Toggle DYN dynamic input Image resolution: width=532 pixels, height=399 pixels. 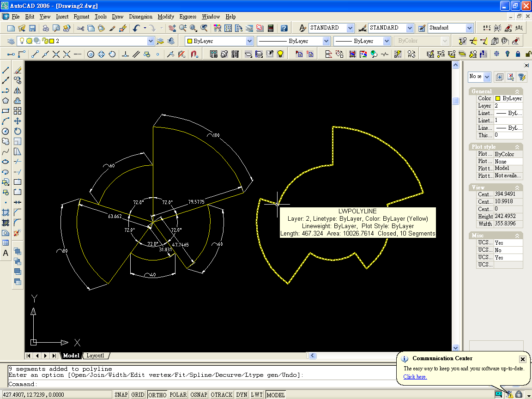pyautogui.click(x=242, y=394)
